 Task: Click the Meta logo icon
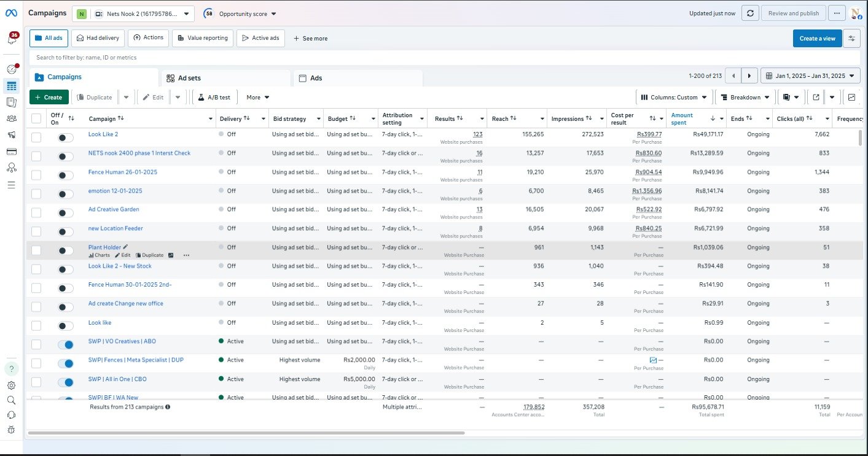(12, 13)
